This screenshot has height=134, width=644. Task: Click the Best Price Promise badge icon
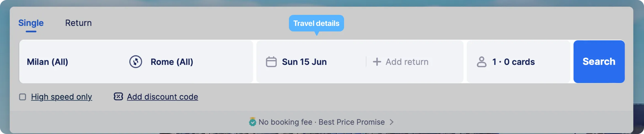(252, 122)
